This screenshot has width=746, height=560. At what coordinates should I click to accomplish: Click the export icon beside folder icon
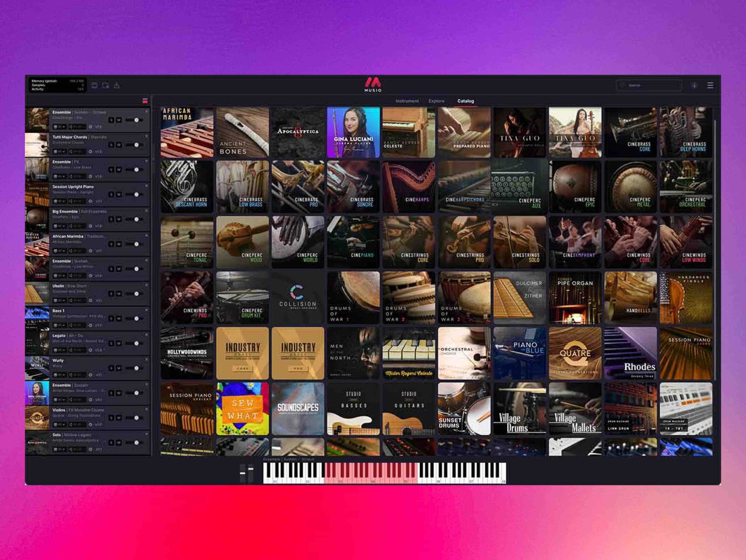click(x=117, y=85)
